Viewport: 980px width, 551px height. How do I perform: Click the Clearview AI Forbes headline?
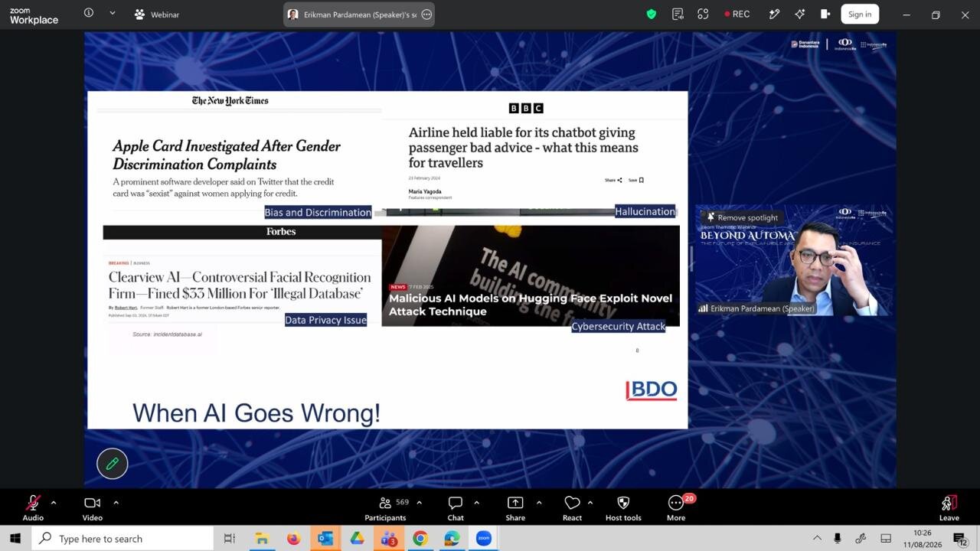point(240,285)
